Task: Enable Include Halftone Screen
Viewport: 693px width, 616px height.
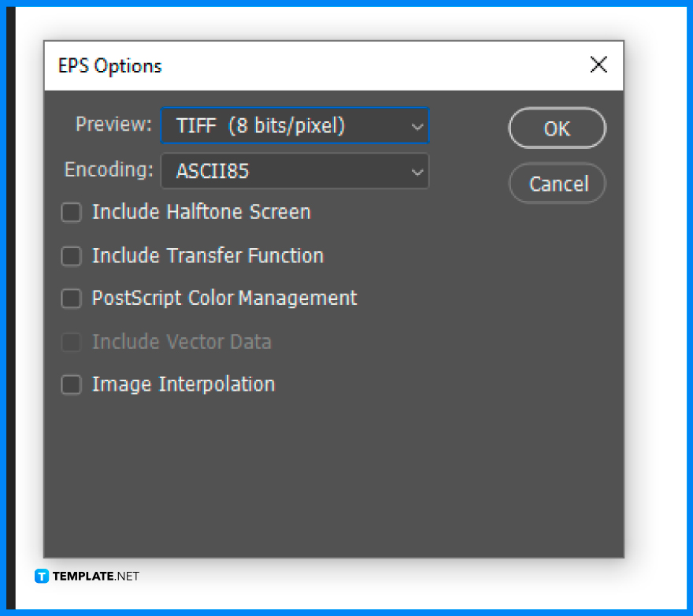Action: [71, 212]
